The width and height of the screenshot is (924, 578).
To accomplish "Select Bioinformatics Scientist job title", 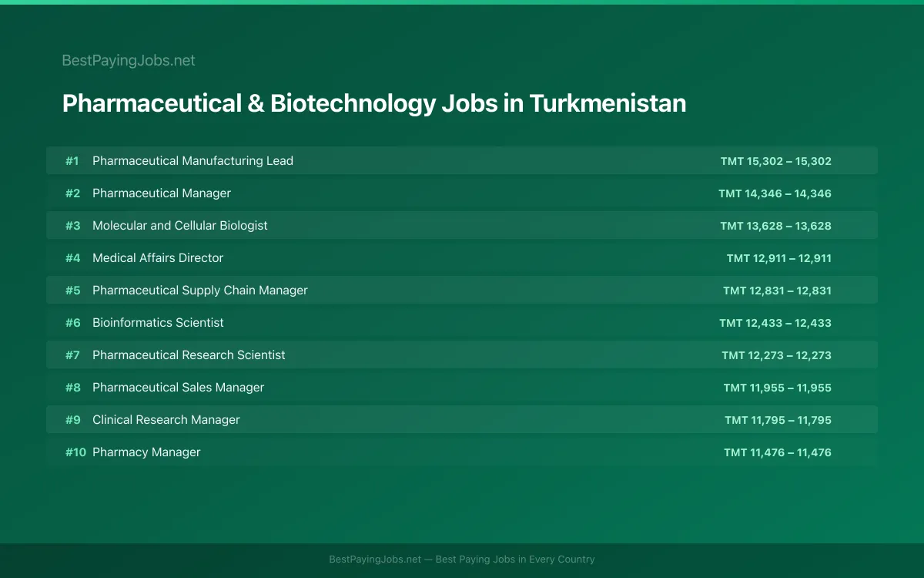I will [158, 323].
